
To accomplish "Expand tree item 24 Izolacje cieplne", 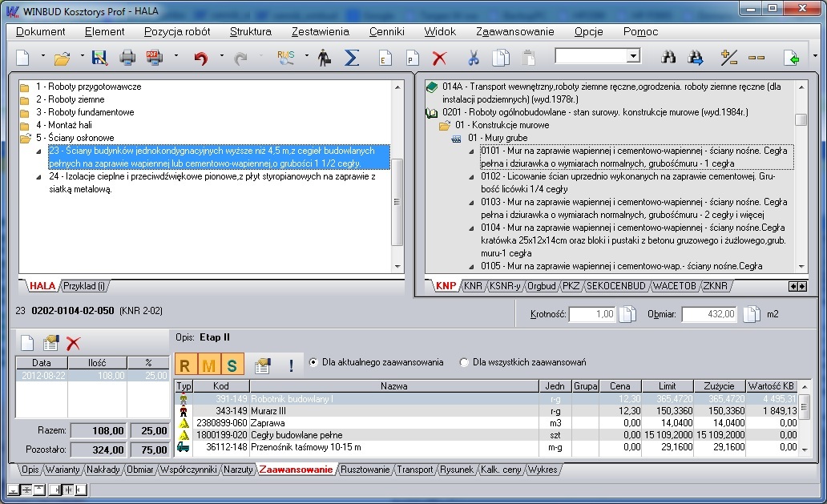I will 38,177.
